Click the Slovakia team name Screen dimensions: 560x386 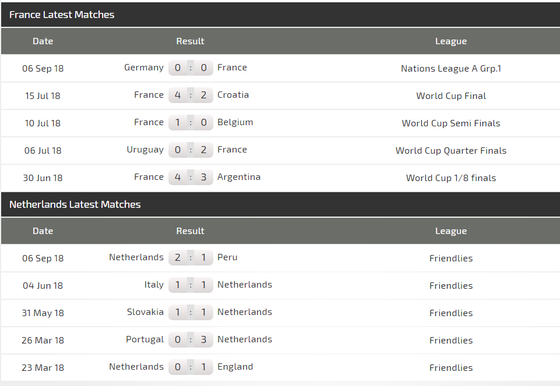pos(145,312)
